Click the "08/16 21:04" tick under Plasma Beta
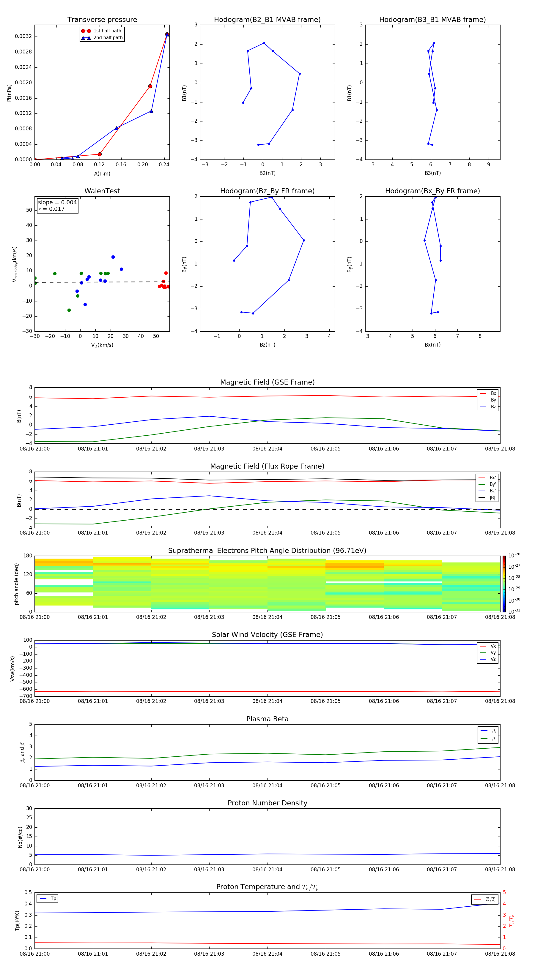This screenshot has height=980, width=535. [267, 785]
